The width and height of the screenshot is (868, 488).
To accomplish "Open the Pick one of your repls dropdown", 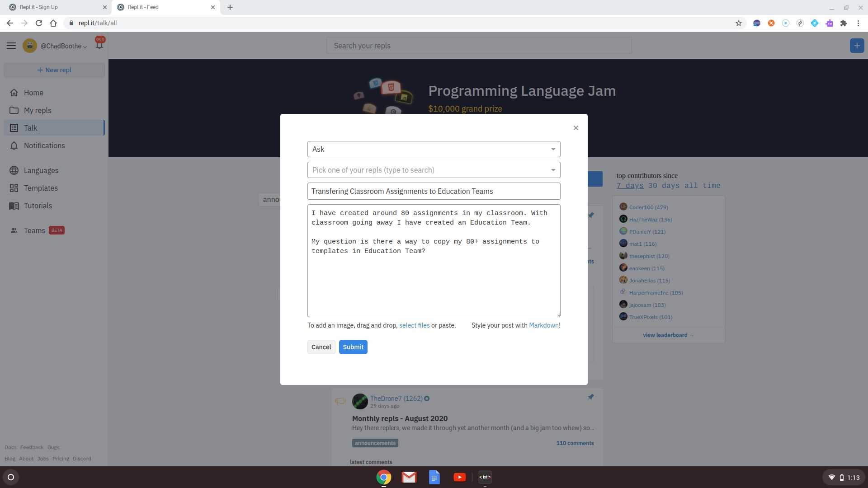I will tap(434, 170).
